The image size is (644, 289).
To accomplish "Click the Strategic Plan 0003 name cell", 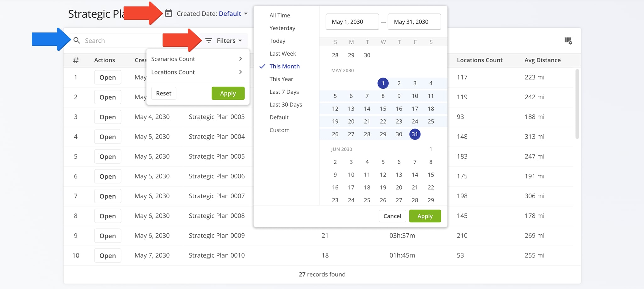I will [217, 117].
